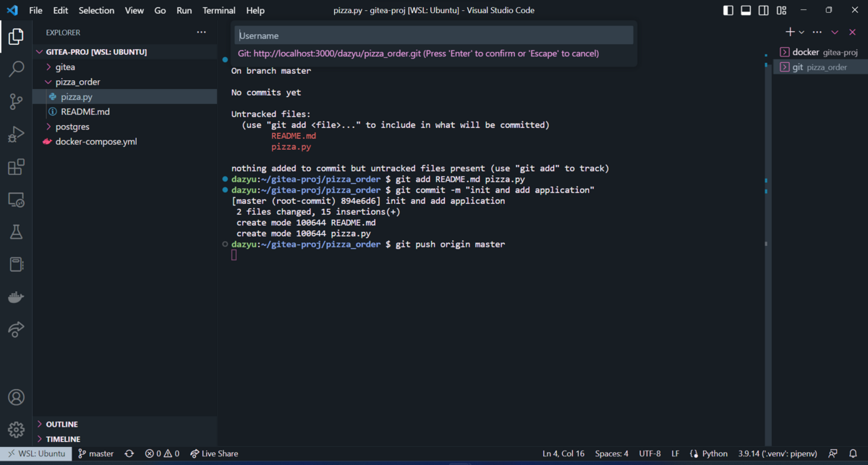Select the 3.9.14 Python interpreter
Screen dimensions: 868x465
(x=778, y=453)
